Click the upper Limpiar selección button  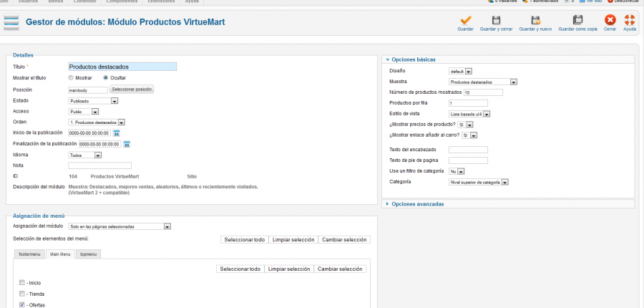click(293, 240)
